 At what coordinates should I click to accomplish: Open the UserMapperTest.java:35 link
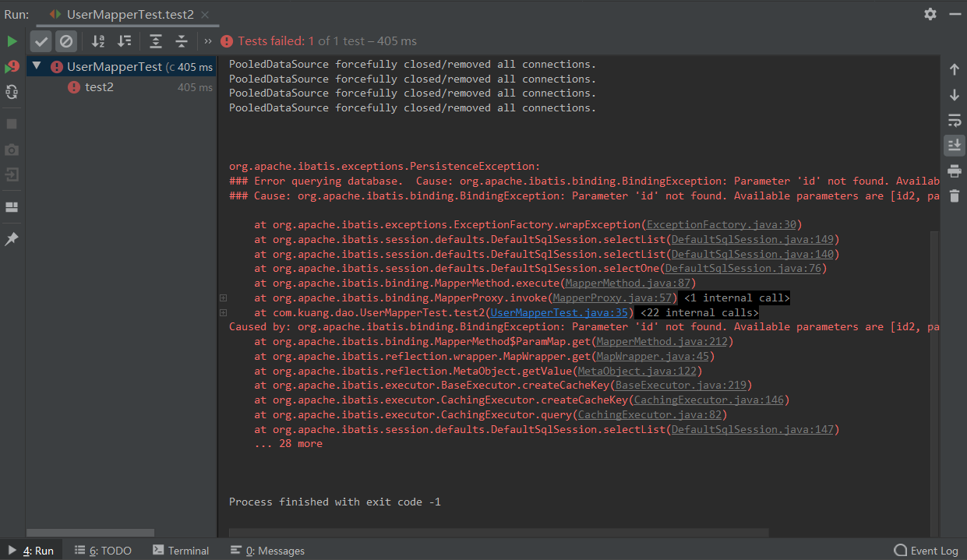click(559, 313)
